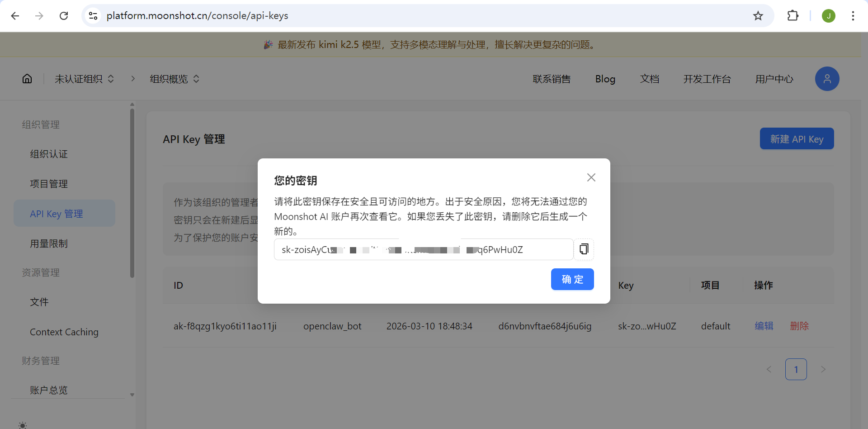Open the Blog link
868x429 pixels.
[x=605, y=79]
